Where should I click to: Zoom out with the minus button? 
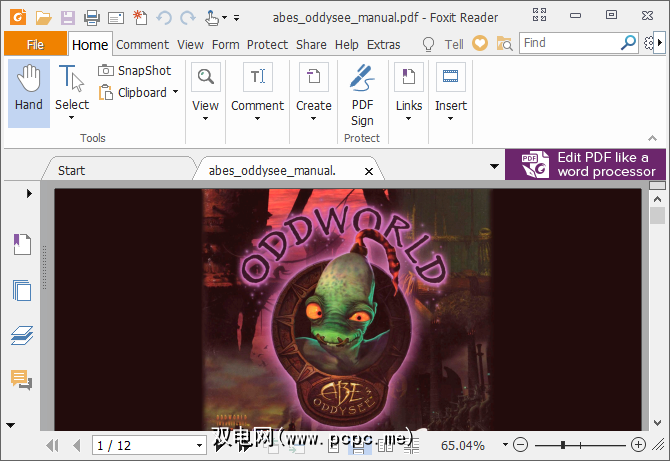pyautogui.click(x=520, y=445)
